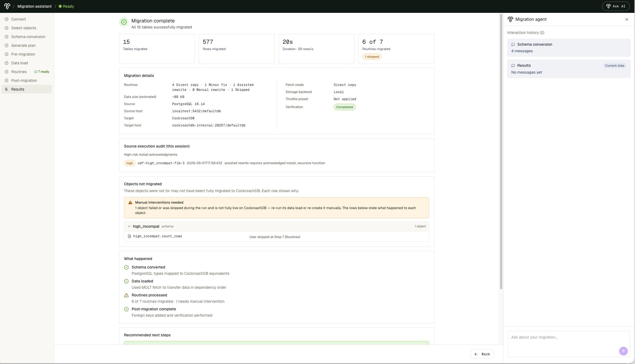The image size is (635, 364).
Task: Click the 20s Duration card
Action: pyautogui.click(x=316, y=49)
